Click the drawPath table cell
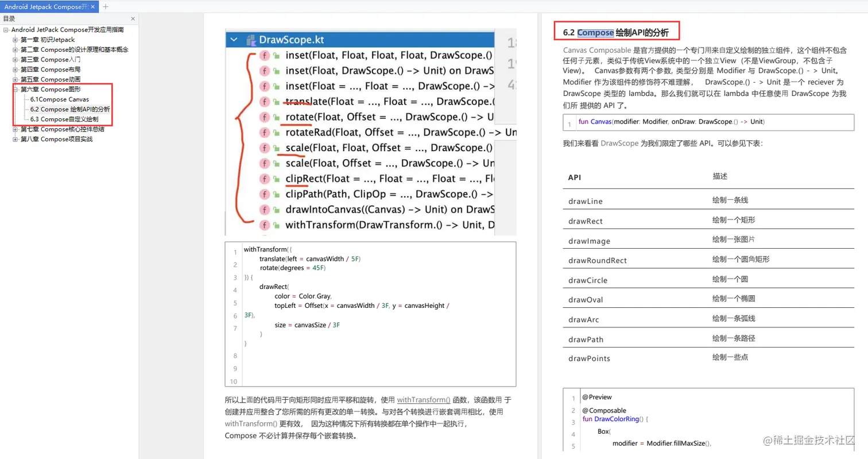 [586, 340]
